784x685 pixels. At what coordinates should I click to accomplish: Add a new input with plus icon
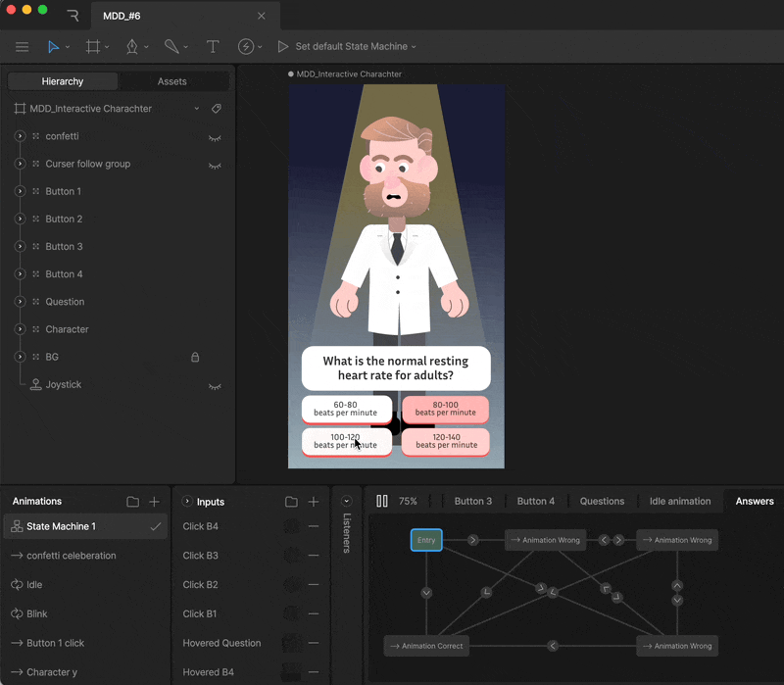(x=314, y=502)
